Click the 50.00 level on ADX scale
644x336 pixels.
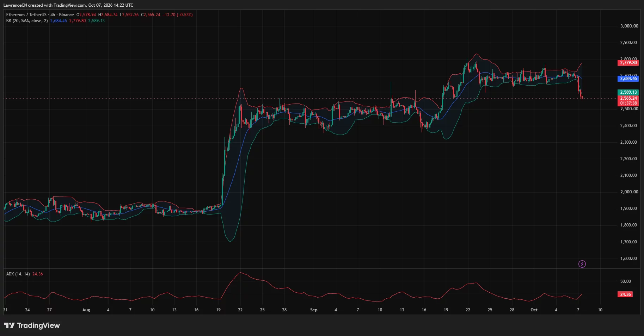[625, 281]
